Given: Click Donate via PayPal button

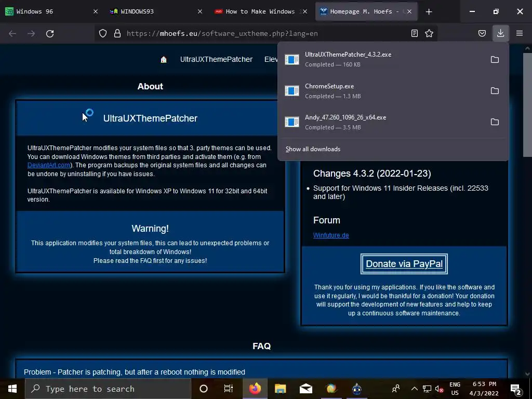Looking at the screenshot, I should 404,264.
